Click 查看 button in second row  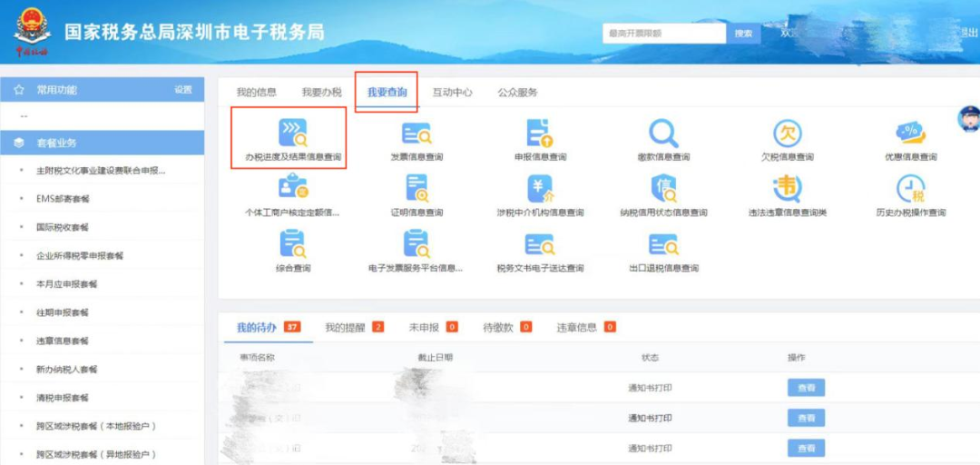pos(807,418)
